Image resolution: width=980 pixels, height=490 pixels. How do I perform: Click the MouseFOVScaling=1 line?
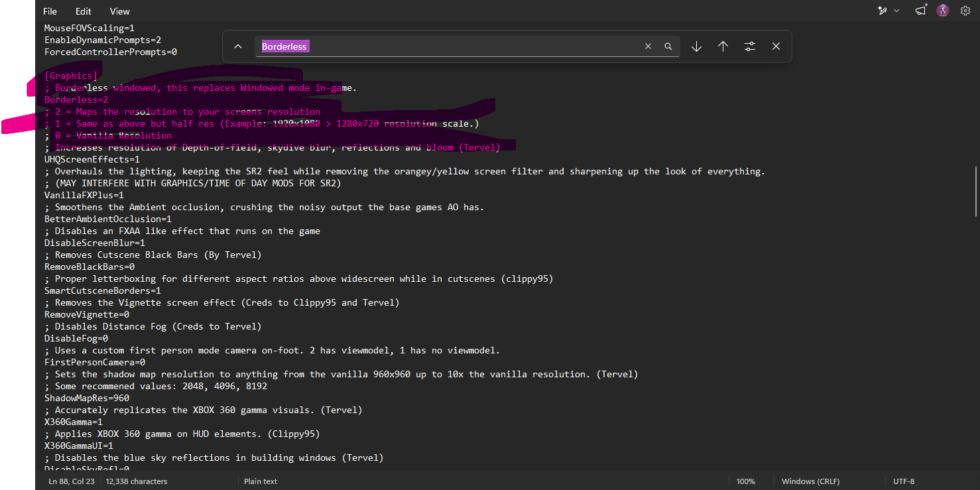[90, 28]
